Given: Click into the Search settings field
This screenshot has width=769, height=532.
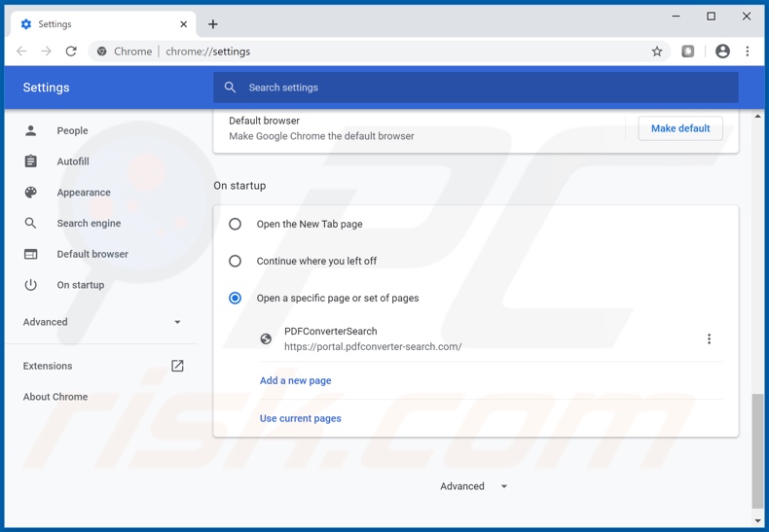Looking at the screenshot, I should pyautogui.click(x=476, y=88).
